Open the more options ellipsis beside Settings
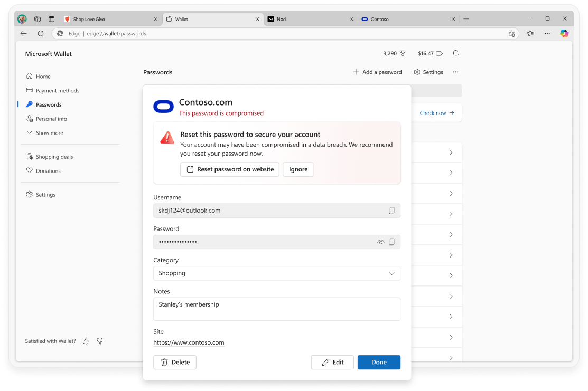The image size is (588, 391). tap(455, 72)
